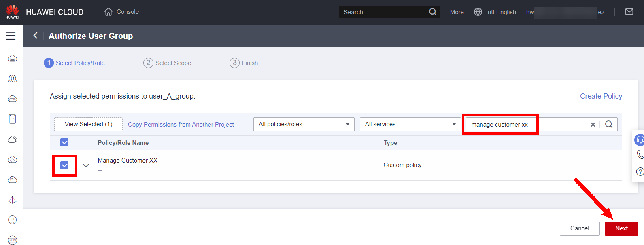Click the search magnifier in policy filter
The height and width of the screenshot is (245, 644).
[x=608, y=124]
